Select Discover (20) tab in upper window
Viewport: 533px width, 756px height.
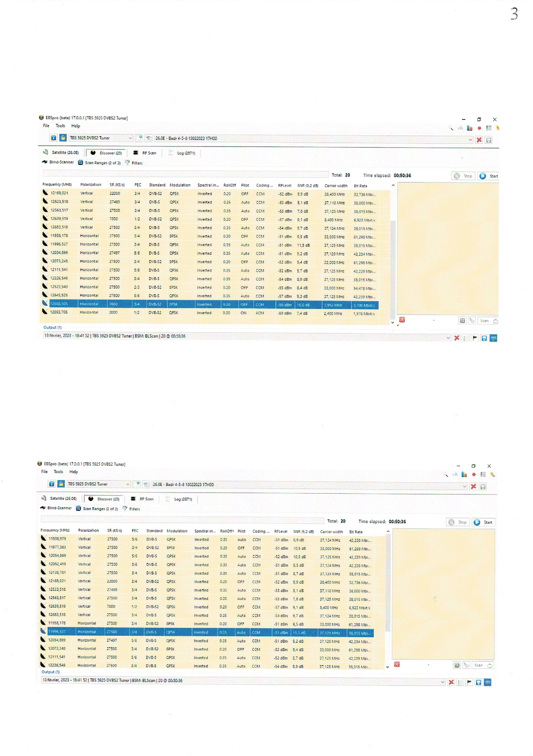pos(106,153)
